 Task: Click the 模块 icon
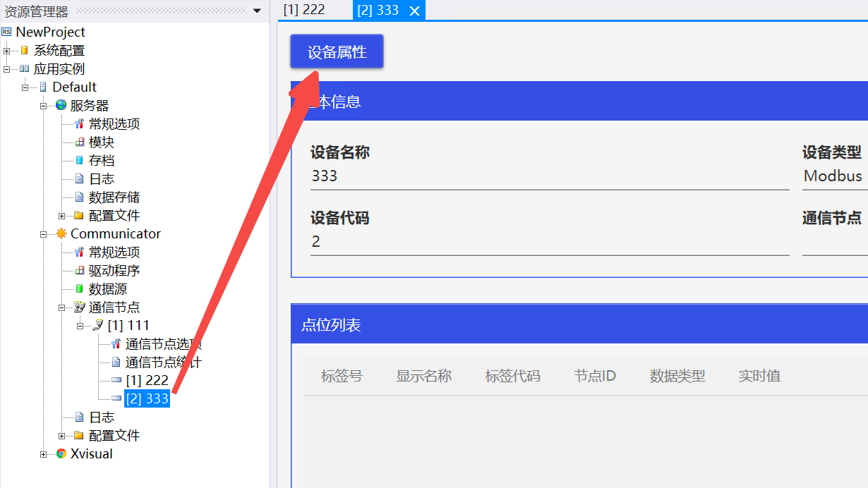click(80, 142)
